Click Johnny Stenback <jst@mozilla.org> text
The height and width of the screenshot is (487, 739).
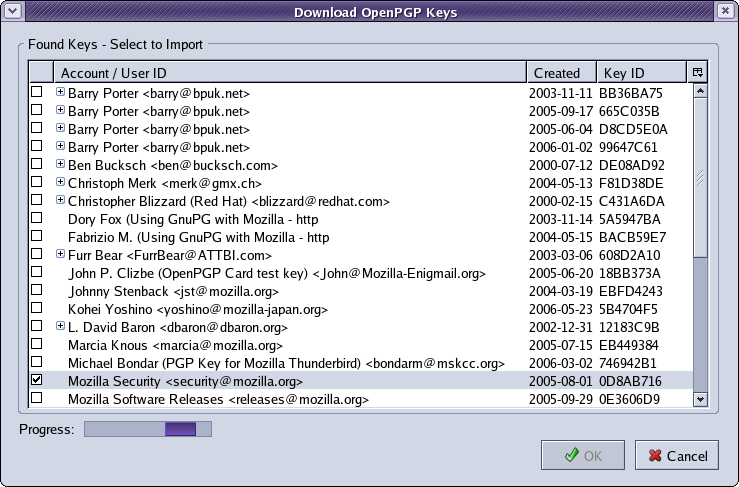(x=173, y=292)
